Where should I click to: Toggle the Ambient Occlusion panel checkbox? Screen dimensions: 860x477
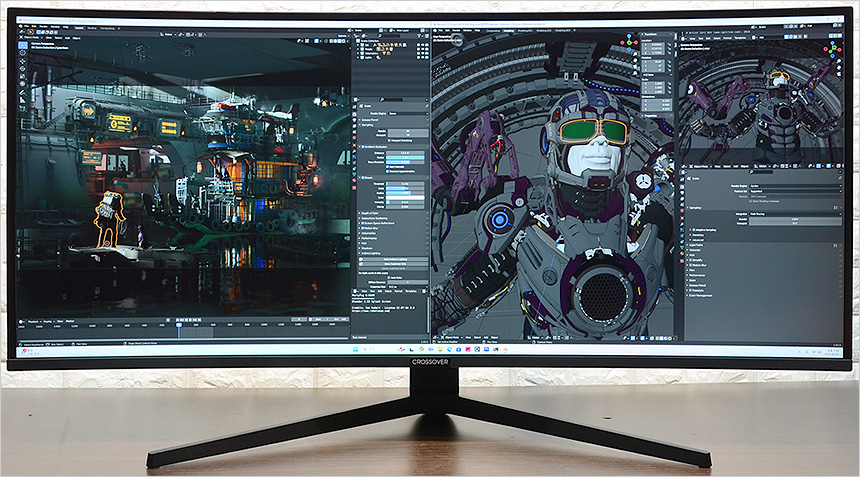click(x=361, y=147)
